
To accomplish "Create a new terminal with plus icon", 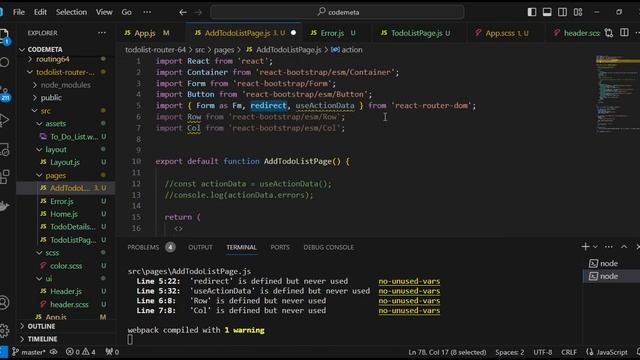I will (585, 247).
